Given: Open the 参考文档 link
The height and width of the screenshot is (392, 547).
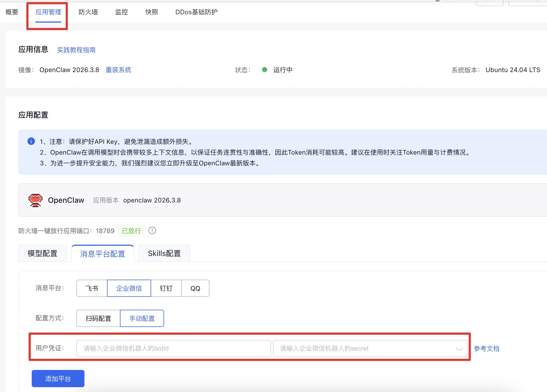Looking at the screenshot, I should pyautogui.click(x=486, y=348).
